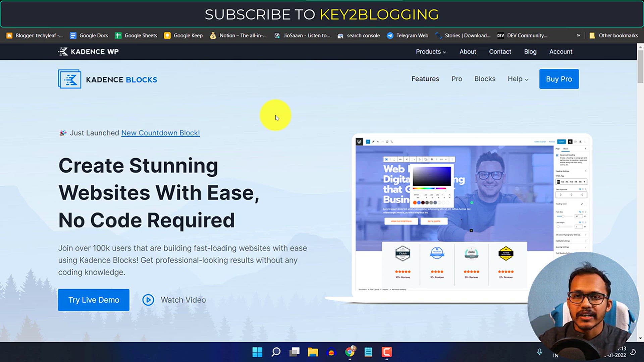
Task: Click the Buy Pro button
Action: point(559,79)
